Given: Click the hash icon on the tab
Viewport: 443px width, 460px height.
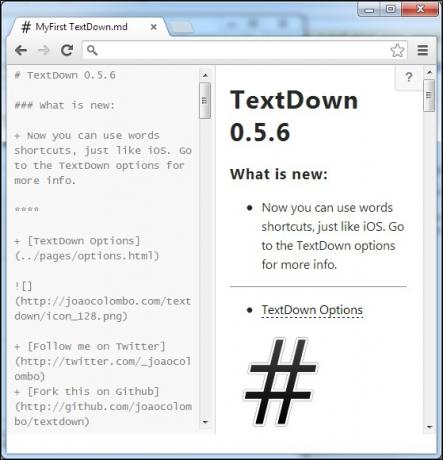Looking at the screenshot, I should pos(26,27).
